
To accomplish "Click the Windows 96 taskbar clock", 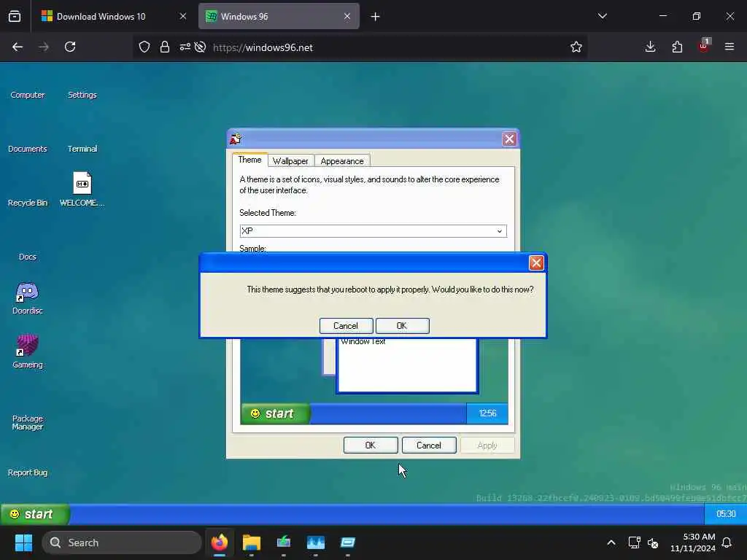I will coord(726,514).
